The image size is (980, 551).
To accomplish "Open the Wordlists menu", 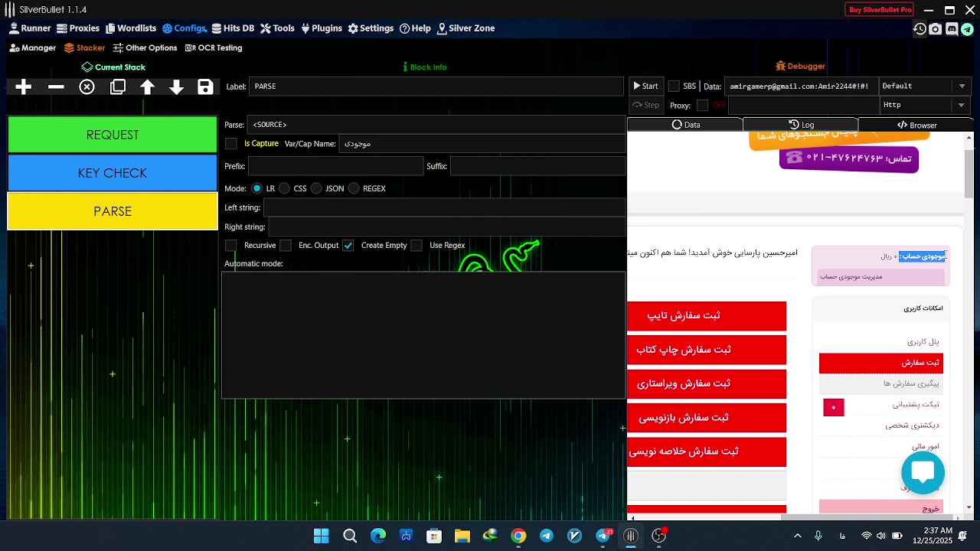I will click(131, 28).
